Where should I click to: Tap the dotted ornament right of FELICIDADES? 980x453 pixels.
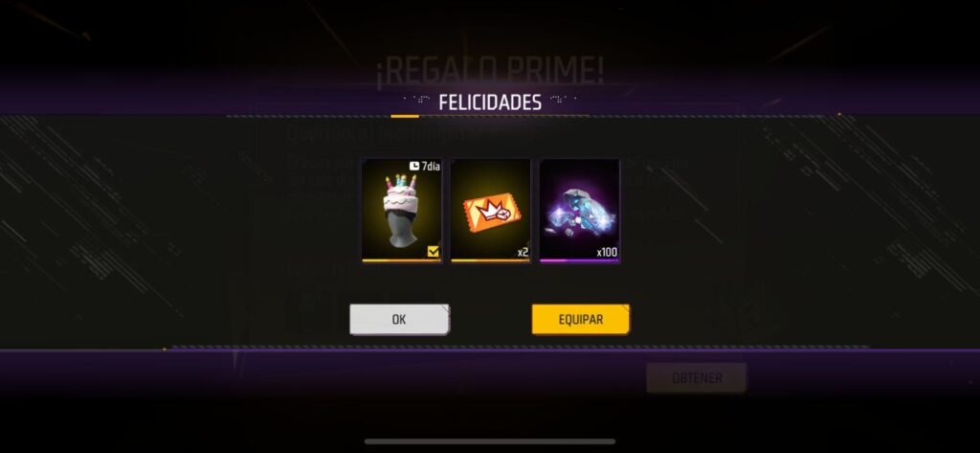pos(563,99)
